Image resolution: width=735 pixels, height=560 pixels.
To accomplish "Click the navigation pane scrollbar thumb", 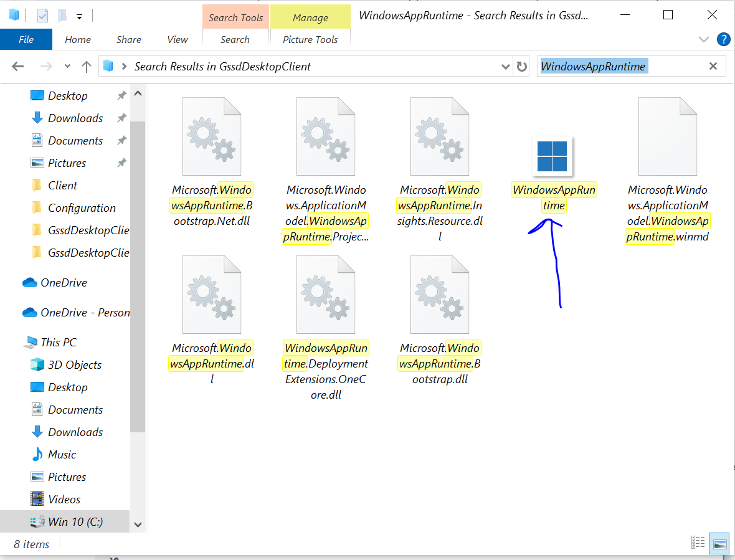I will pos(138,277).
